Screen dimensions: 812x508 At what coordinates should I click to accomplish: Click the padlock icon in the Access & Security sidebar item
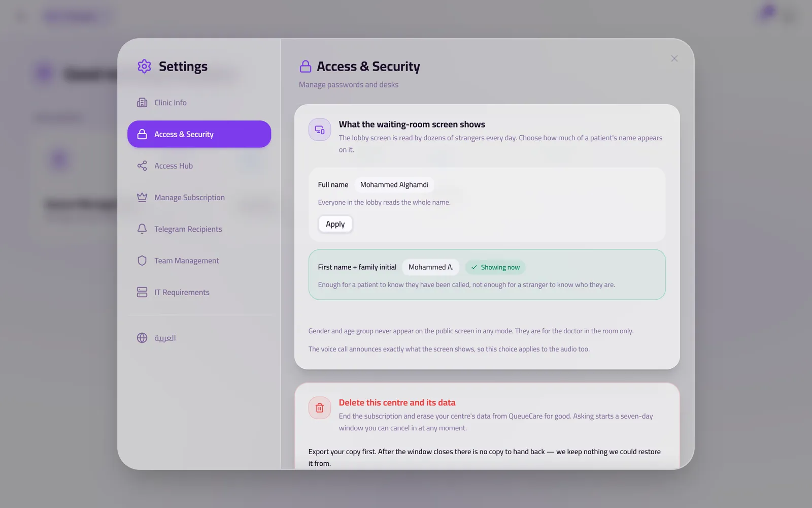tap(142, 134)
